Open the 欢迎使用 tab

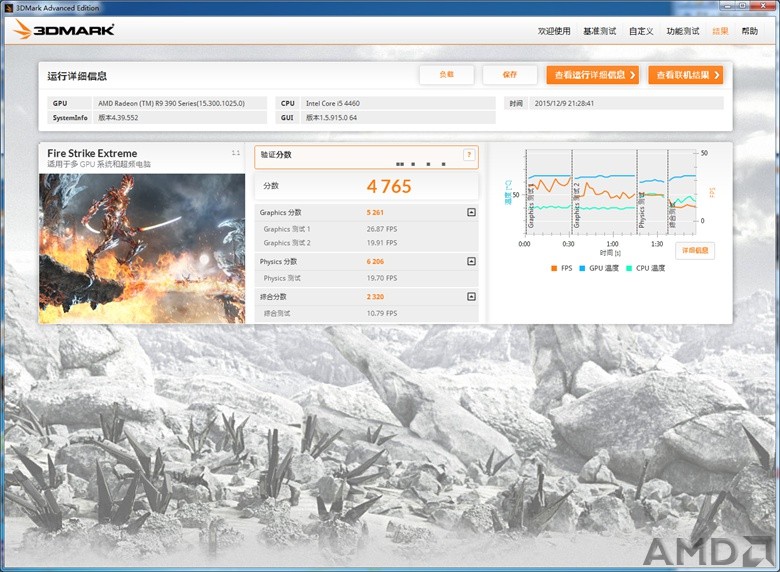(x=554, y=31)
